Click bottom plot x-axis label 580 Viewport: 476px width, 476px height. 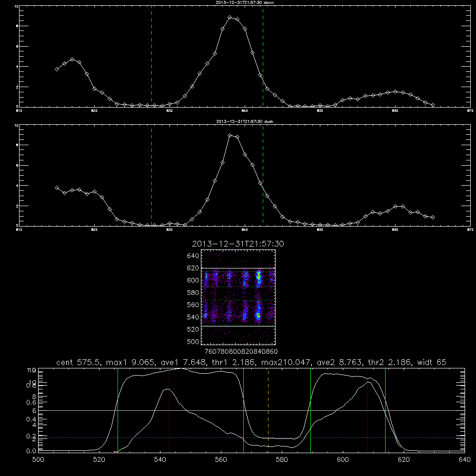[282, 460]
